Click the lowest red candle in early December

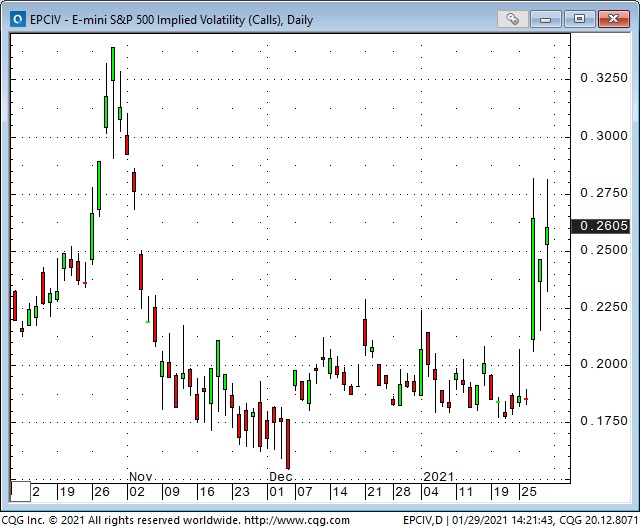pyautogui.click(x=288, y=444)
